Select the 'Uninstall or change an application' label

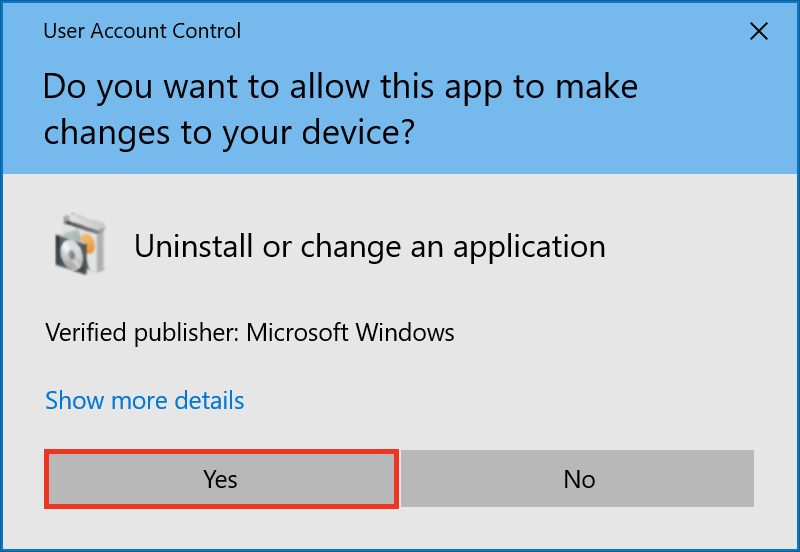370,246
